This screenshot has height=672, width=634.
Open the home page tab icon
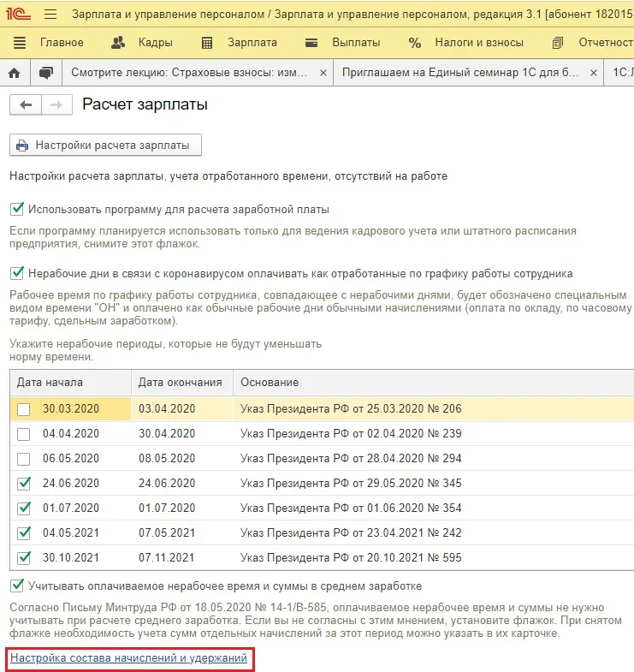pos(14,74)
